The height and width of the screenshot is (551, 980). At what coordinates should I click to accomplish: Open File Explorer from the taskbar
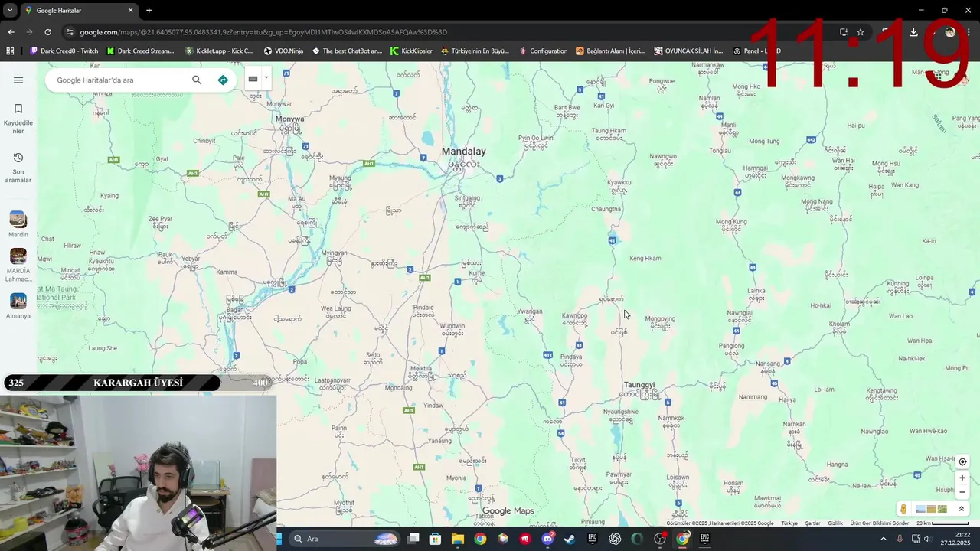[457, 539]
